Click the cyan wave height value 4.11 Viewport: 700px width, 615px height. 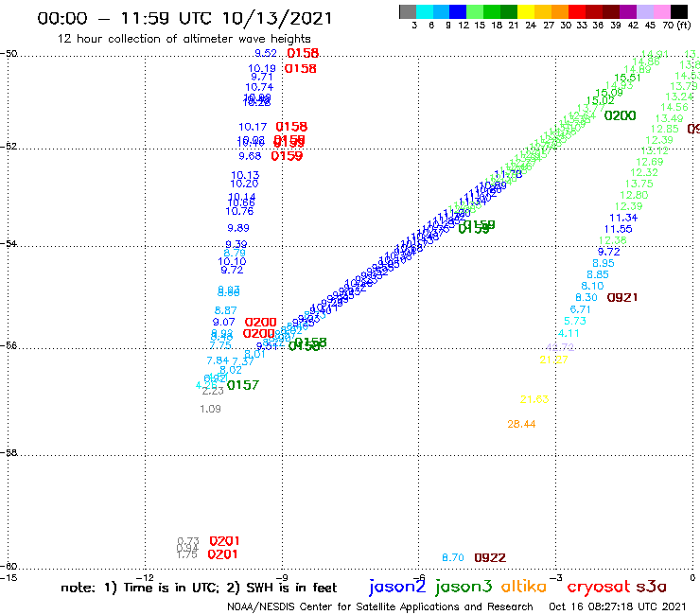tap(569, 333)
